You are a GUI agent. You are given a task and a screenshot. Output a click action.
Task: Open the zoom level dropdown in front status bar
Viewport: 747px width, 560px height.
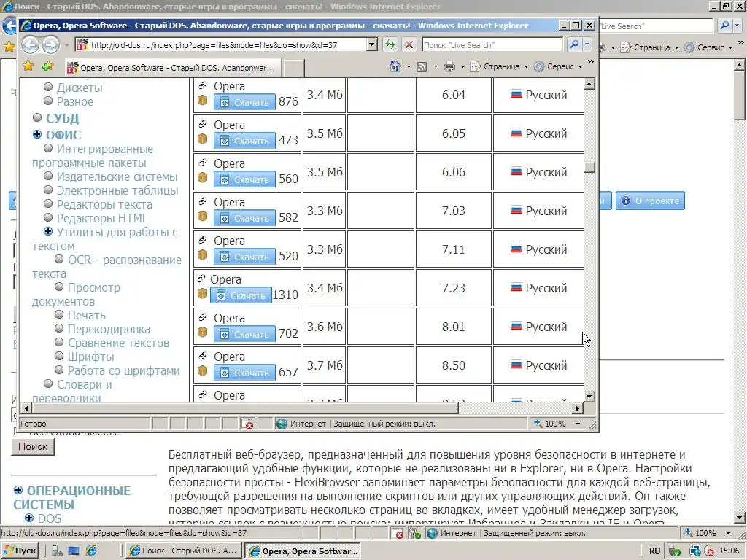coord(578,424)
